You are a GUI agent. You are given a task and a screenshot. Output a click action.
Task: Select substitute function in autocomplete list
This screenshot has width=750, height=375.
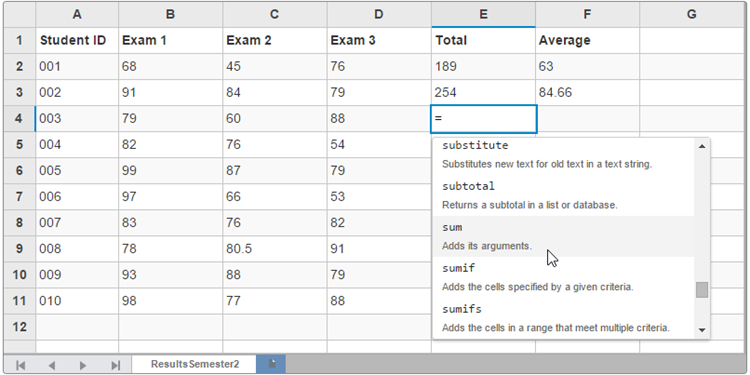[563, 155]
